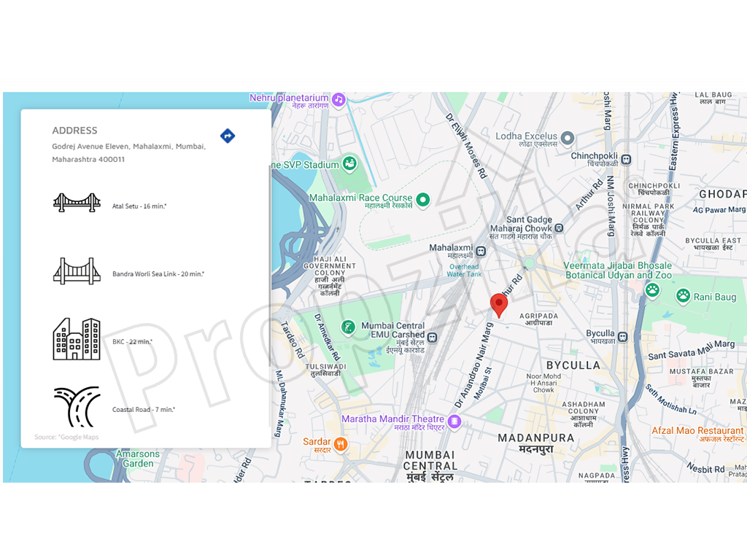The image size is (747, 560).
Task: Click the BYCULLA neighborhood label
Action: (x=573, y=365)
